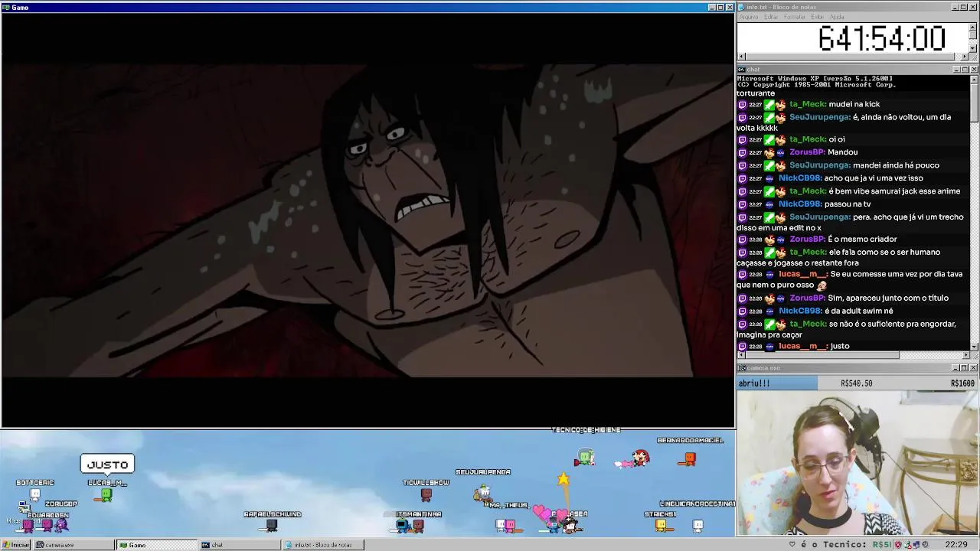Click Notepad vertical scrollbar down arrow

pos(973,48)
